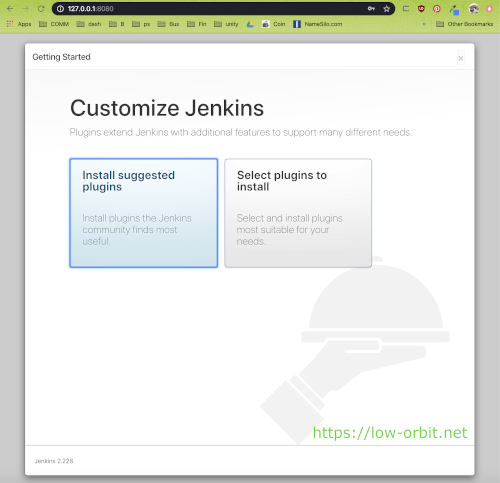Click the blue-square extension icon
The image size is (500, 483).
[455, 10]
